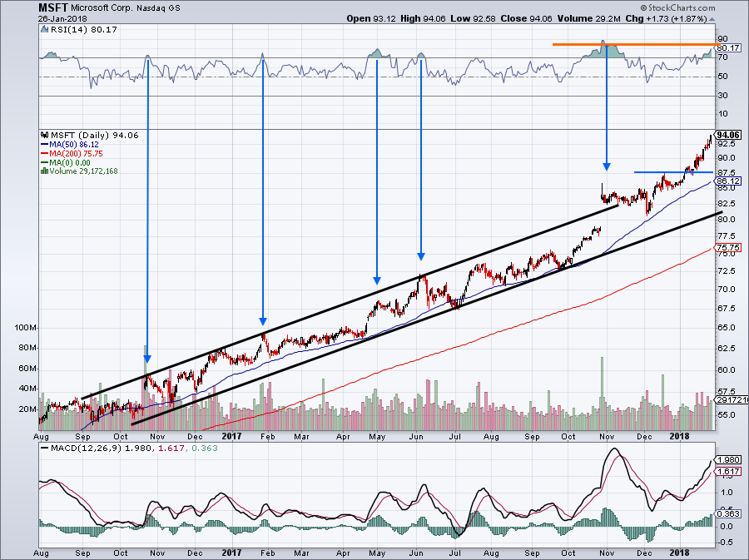Click the 100M volume axis label

pos(26,328)
